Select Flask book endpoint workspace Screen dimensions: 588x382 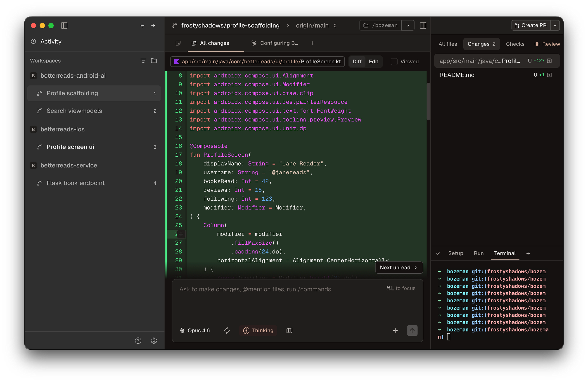point(94,183)
